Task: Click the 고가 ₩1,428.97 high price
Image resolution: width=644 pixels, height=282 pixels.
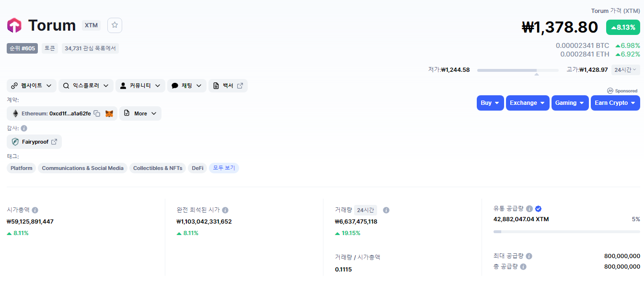Action: tap(587, 70)
